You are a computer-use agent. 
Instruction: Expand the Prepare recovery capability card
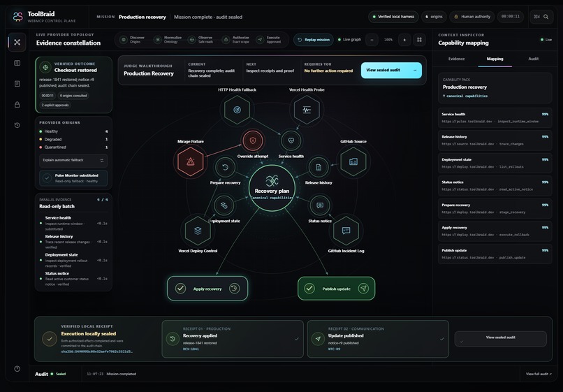click(x=495, y=208)
